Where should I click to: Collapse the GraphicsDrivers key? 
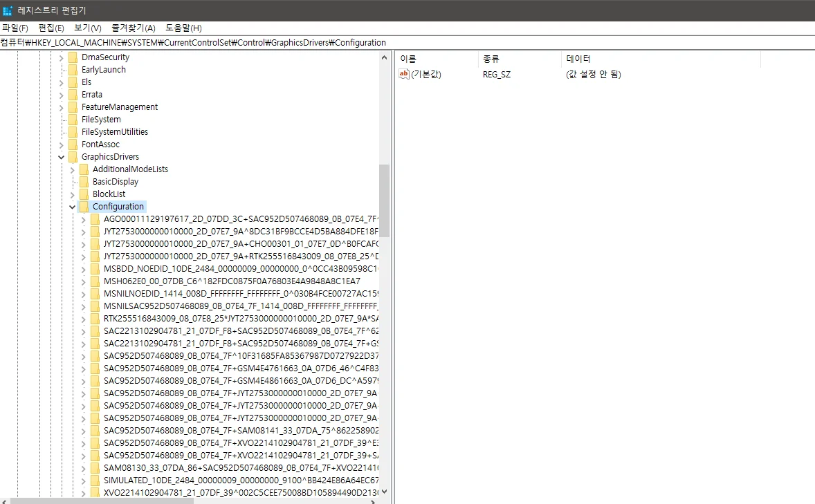tap(62, 157)
